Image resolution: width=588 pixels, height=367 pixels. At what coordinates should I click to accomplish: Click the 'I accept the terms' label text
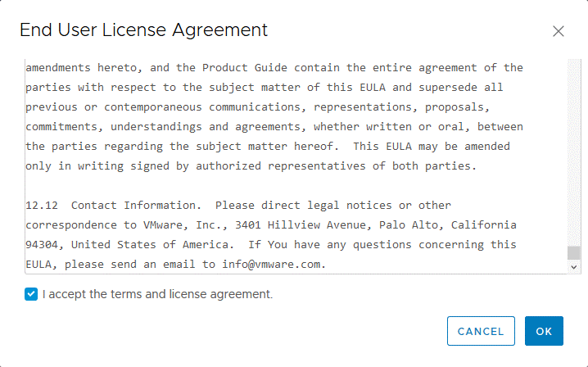click(x=157, y=294)
